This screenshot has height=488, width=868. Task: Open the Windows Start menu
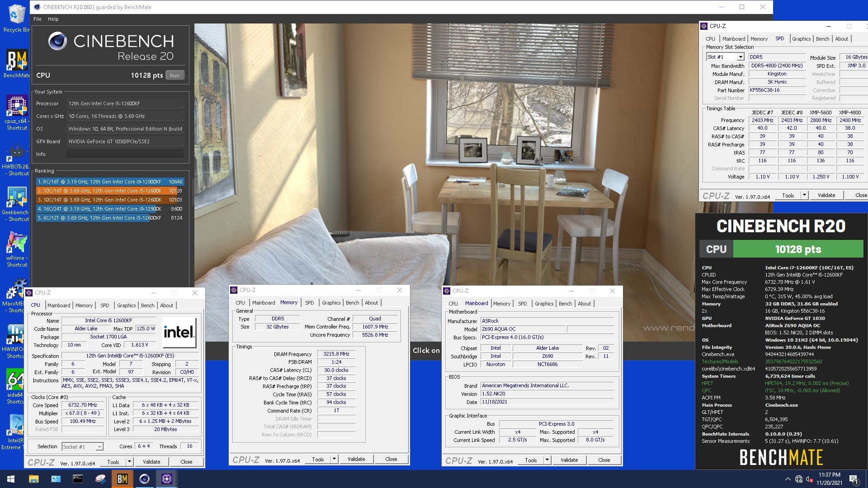(x=11, y=479)
